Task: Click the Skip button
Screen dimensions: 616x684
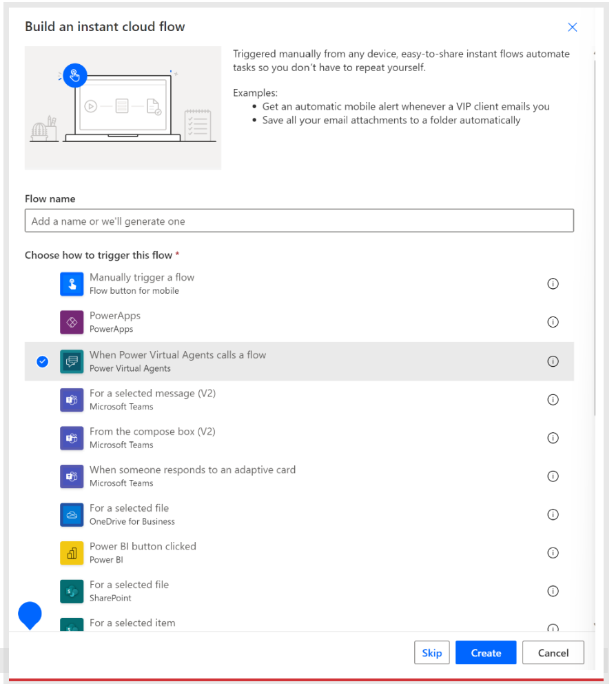Action: pos(431,652)
